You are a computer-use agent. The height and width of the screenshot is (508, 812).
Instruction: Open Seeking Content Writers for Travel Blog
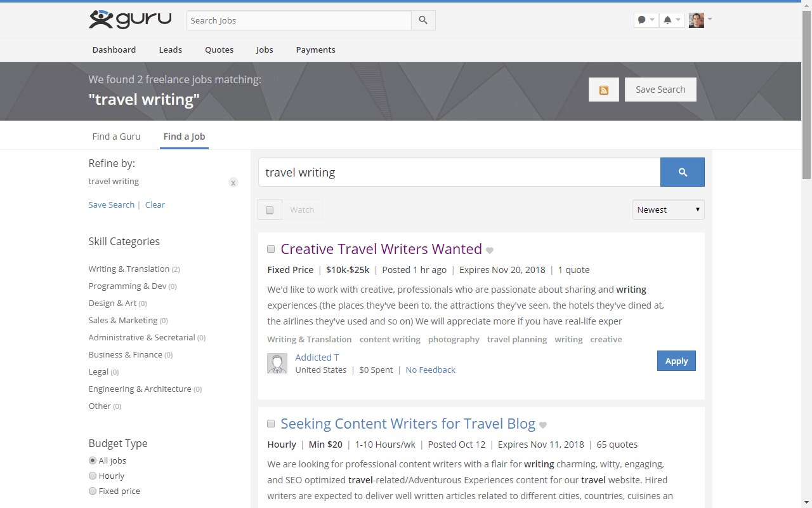pyautogui.click(x=408, y=424)
